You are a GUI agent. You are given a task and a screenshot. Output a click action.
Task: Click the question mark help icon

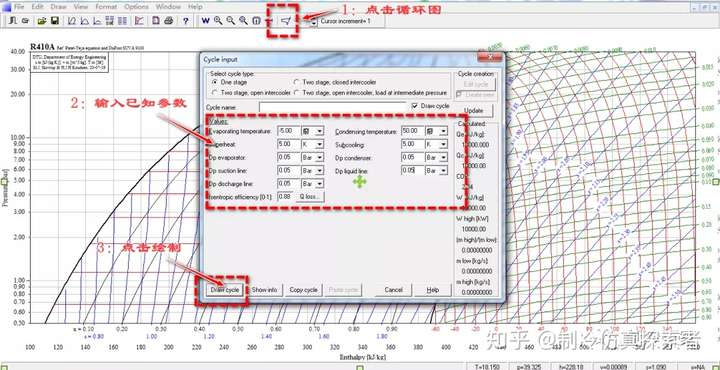click(x=186, y=21)
